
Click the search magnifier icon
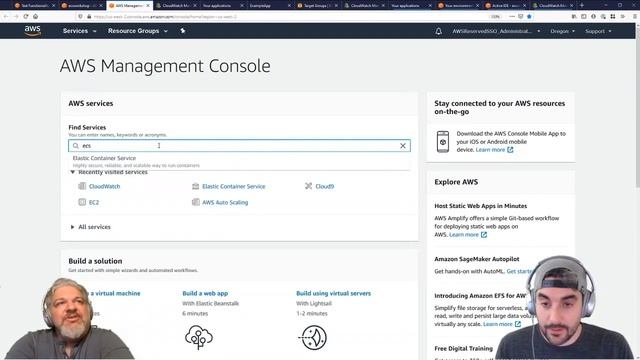coord(76,146)
